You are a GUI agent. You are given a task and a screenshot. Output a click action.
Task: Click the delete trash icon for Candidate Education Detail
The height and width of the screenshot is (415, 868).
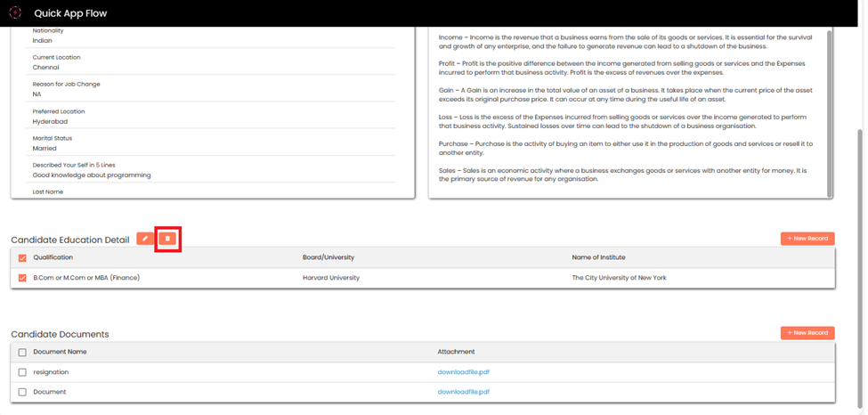pos(167,239)
